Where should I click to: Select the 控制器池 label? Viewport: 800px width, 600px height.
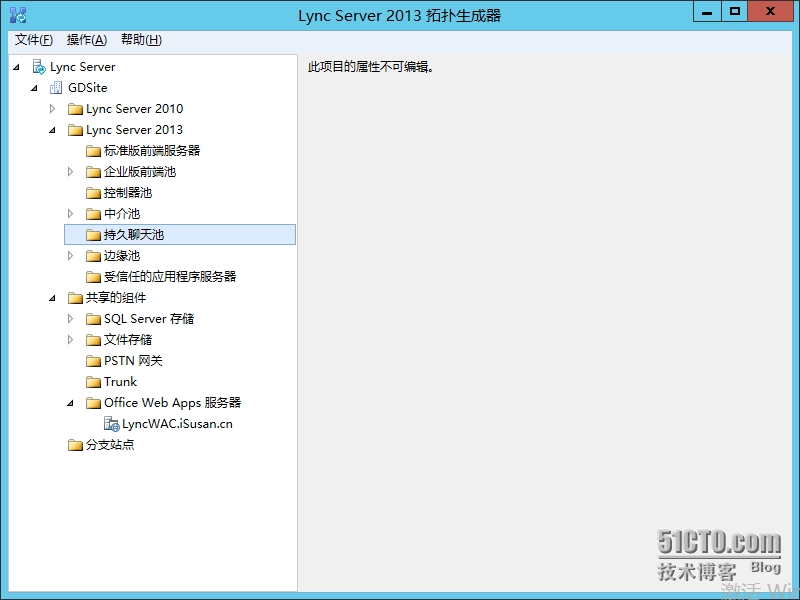coord(128,193)
